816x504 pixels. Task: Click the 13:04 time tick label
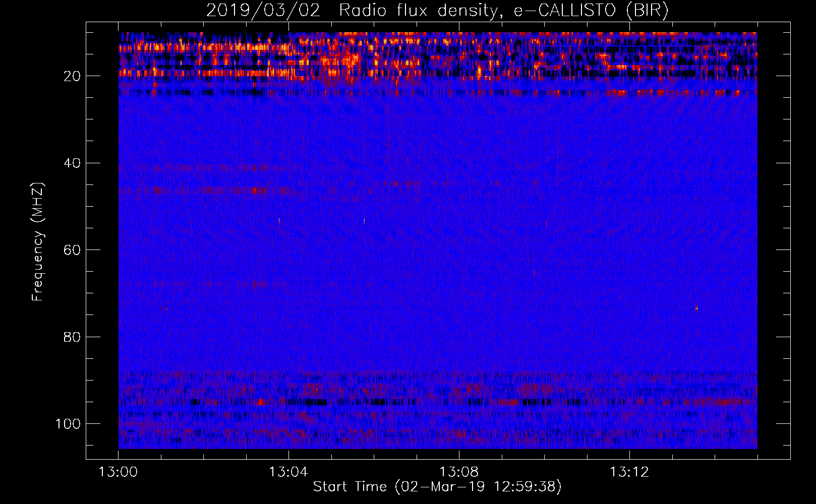pos(288,472)
